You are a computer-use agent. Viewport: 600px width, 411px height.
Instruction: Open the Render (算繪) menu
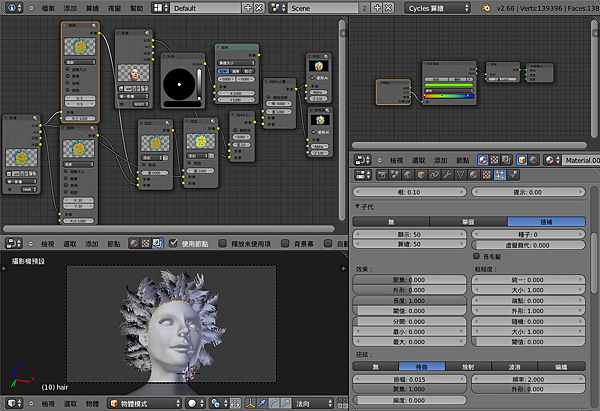tap(93, 8)
